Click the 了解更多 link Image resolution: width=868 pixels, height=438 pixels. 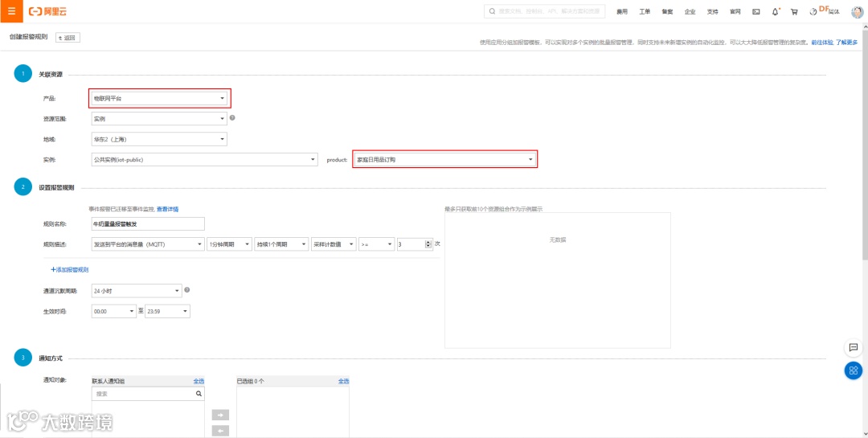(846, 42)
